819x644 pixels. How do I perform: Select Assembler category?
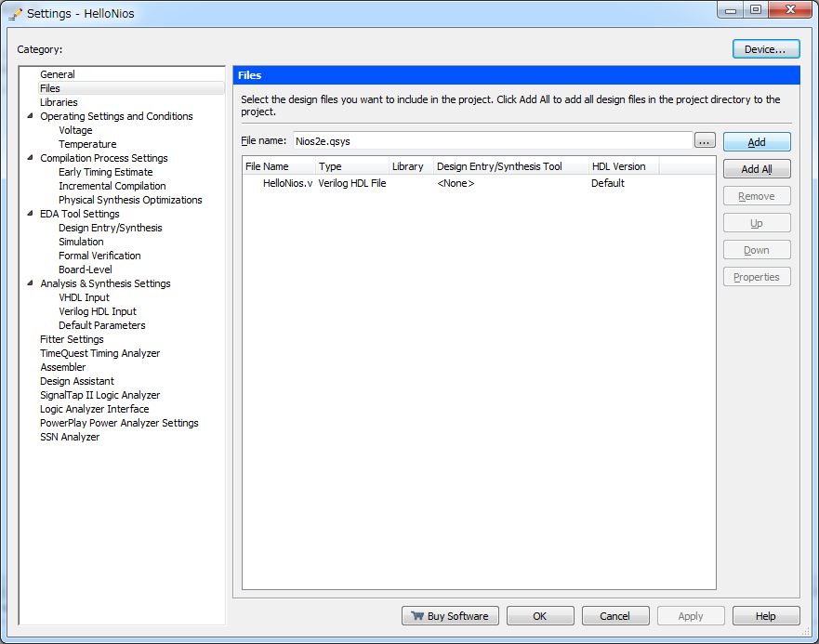[62, 367]
